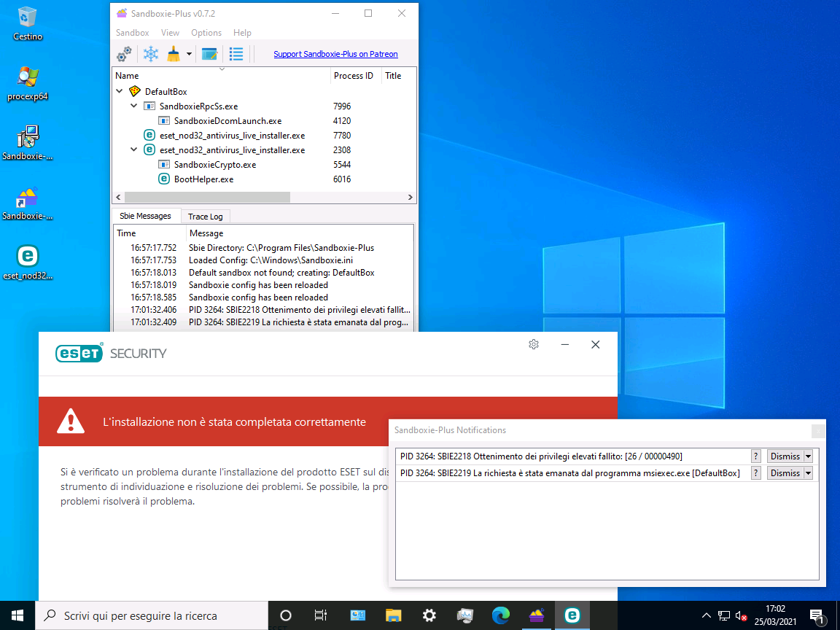Click the broom cleanup icon
The height and width of the screenshot is (630, 840).
pyautogui.click(x=174, y=53)
